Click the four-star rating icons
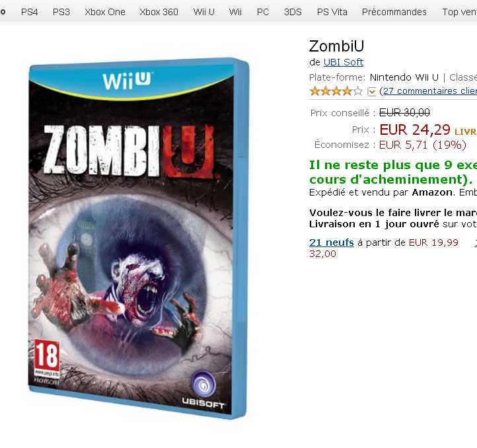 point(336,91)
